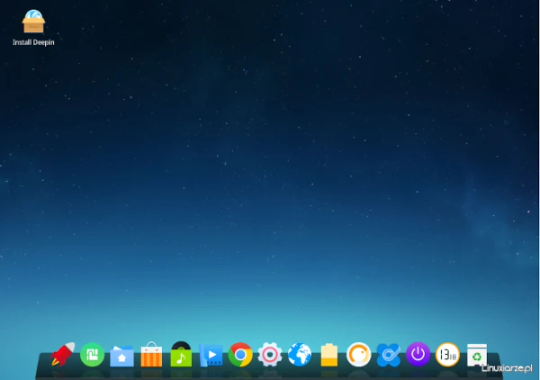Open the file manager home folder icon
The height and width of the screenshot is (380, 540).
coord(122,356)
